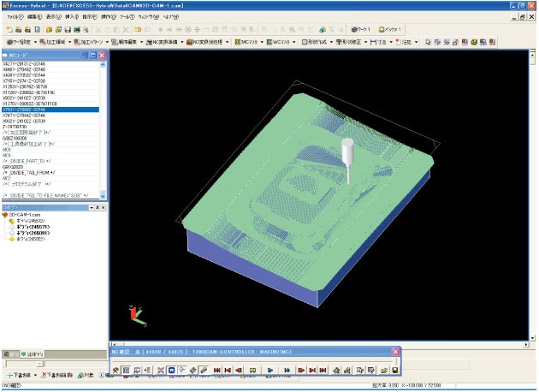This screenshot has width=539, height=392.
Task: Click the new file icon in main toolbar
Action: (x=9, y=29)
